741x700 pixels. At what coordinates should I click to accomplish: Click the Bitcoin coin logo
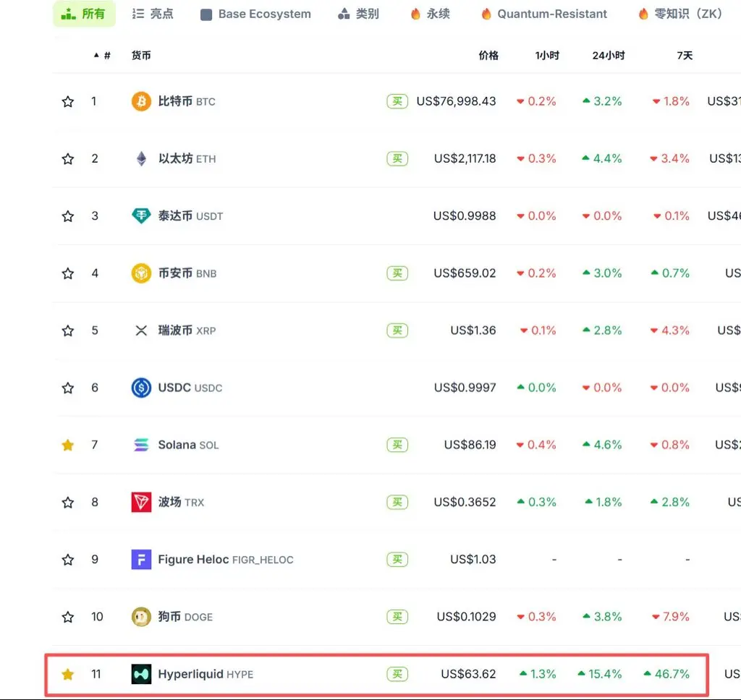(x=141, y=101)
